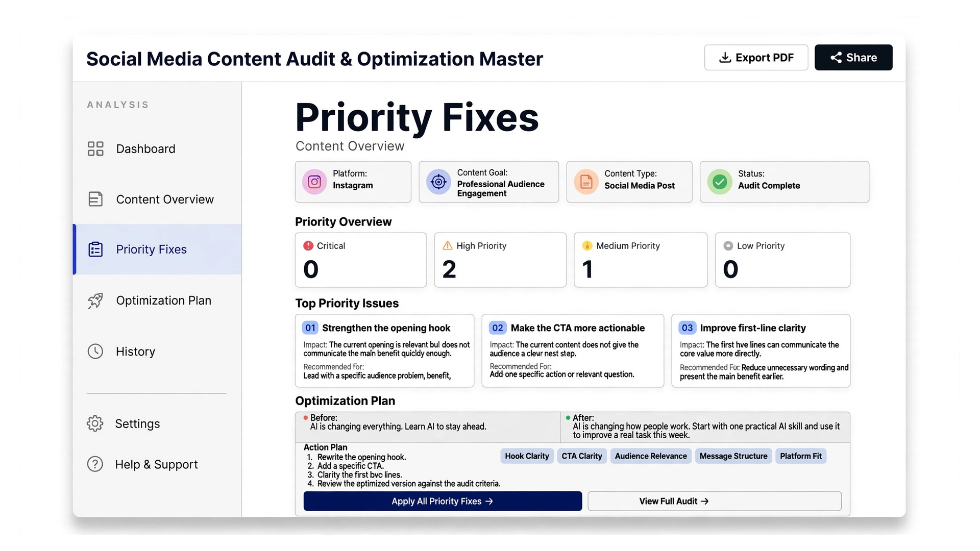980x551 pixels.
Task: Click the Medium Priority yellow icon
Action: point(587,245)
